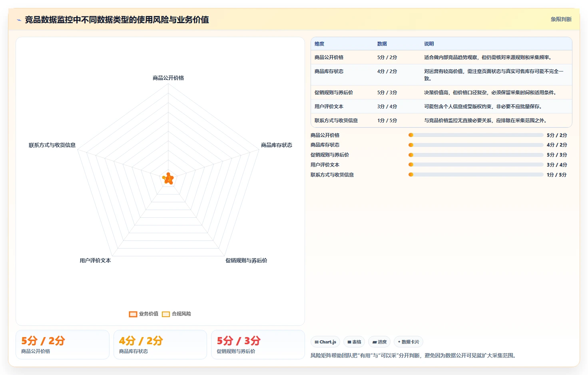Open the 商品公开价格 data card
Screen dimensions: 588x375
click(x=62, y=345)
